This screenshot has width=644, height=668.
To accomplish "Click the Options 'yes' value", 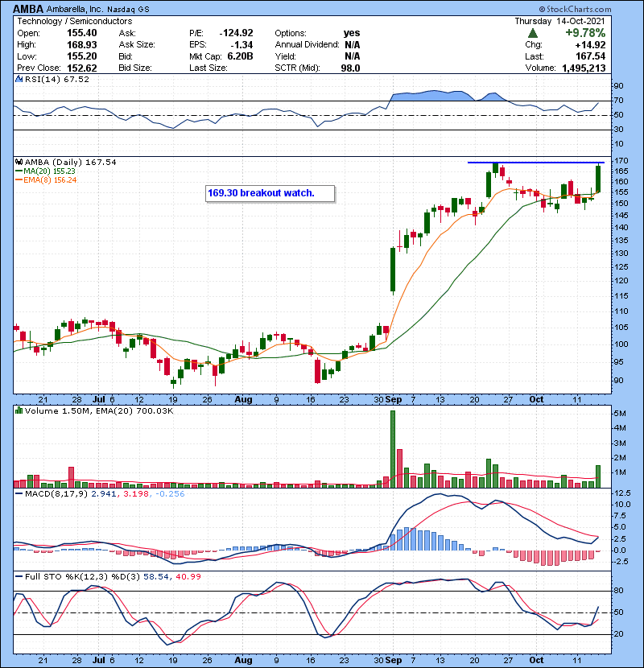I will tap(352, 33).
